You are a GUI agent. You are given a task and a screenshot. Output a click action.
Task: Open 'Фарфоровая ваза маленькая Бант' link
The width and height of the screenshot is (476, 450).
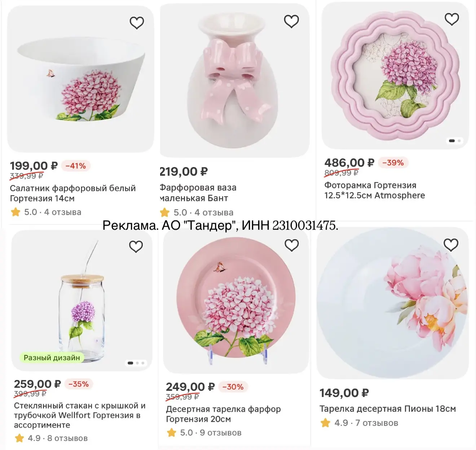pyautogui.click(x=198, y=193)
